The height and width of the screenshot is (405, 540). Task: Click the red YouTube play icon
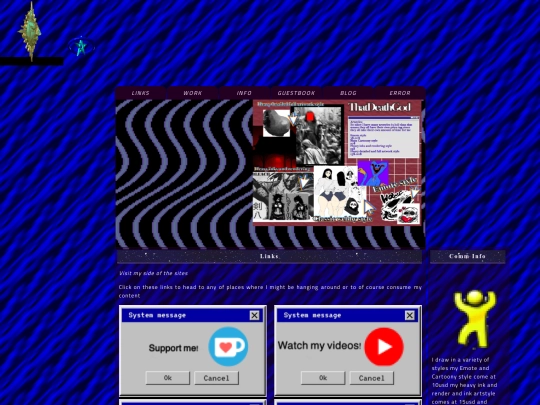click(384, 346)
